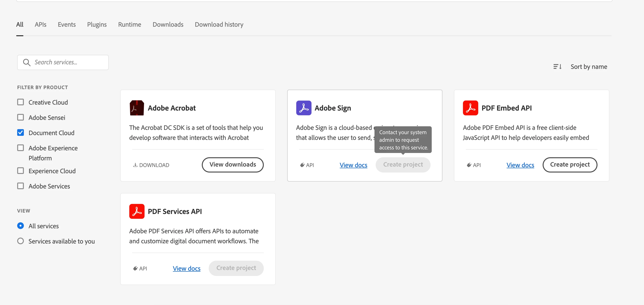Click Create project on PDF Embed API

[x=570, y=165]
